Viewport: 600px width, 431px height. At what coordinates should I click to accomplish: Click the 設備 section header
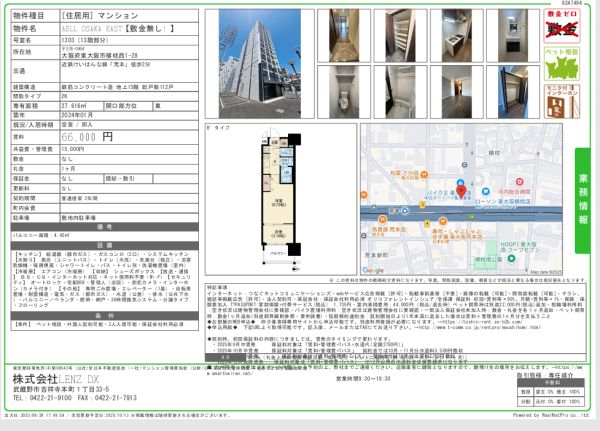coord(104,245)
